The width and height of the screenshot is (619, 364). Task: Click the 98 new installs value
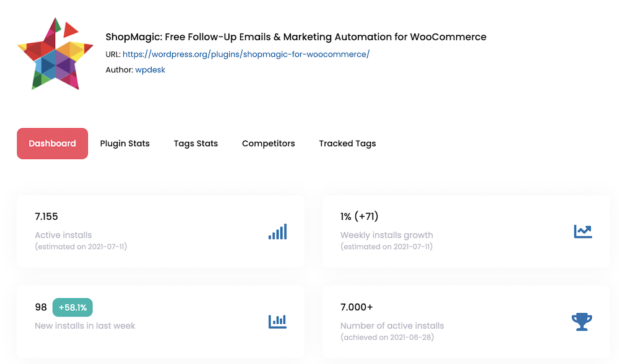41,307
